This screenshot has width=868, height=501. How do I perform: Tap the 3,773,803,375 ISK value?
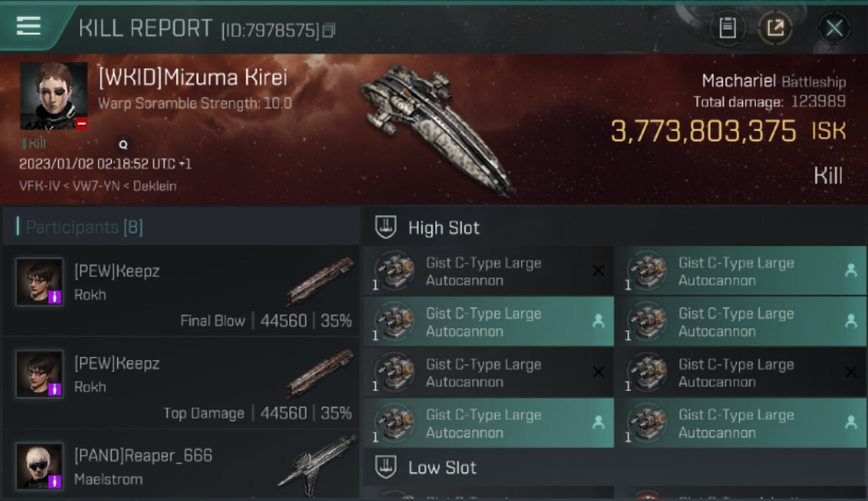click(x=703, y=131)
